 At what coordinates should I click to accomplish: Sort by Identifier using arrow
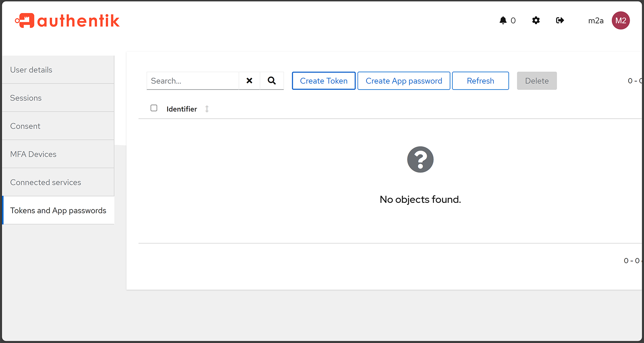(x=207, y=109)
